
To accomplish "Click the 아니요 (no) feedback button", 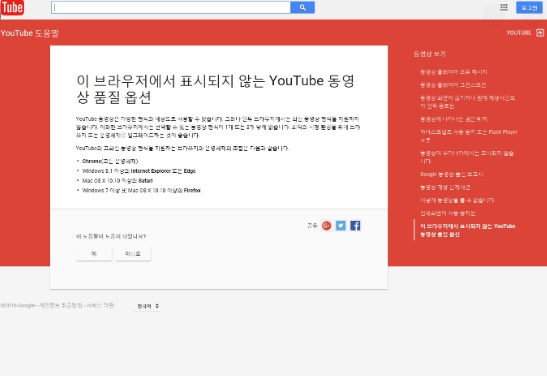I will [x=133, y=254].
